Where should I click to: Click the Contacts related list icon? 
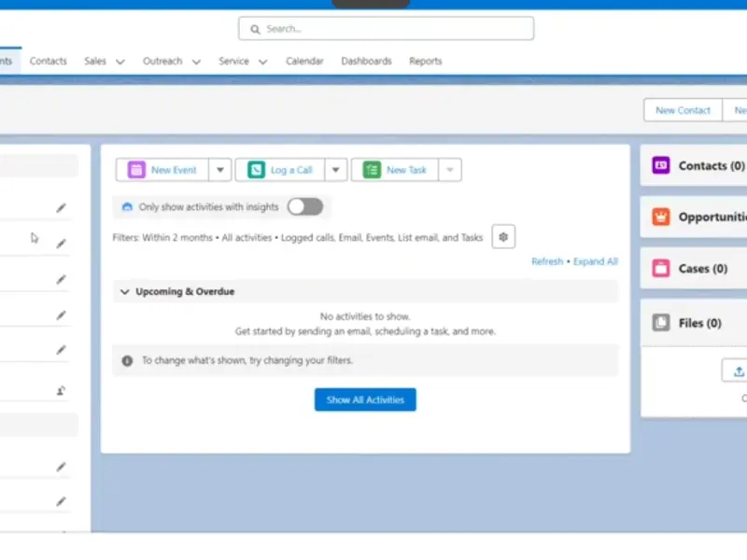pos(661,165)
